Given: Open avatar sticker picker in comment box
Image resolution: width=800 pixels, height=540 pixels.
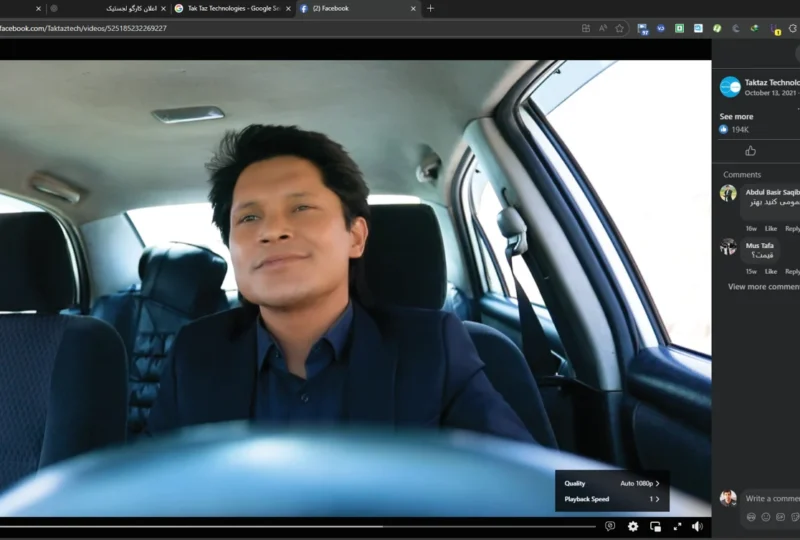Looking at the screenshot, I should [x=751, y=517].
